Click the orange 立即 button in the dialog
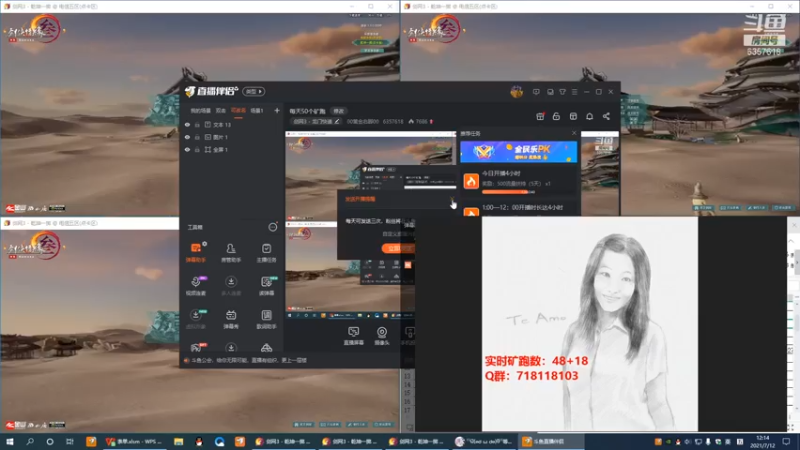The width and height of the screenshot is (800, 450). coord(398,248)
